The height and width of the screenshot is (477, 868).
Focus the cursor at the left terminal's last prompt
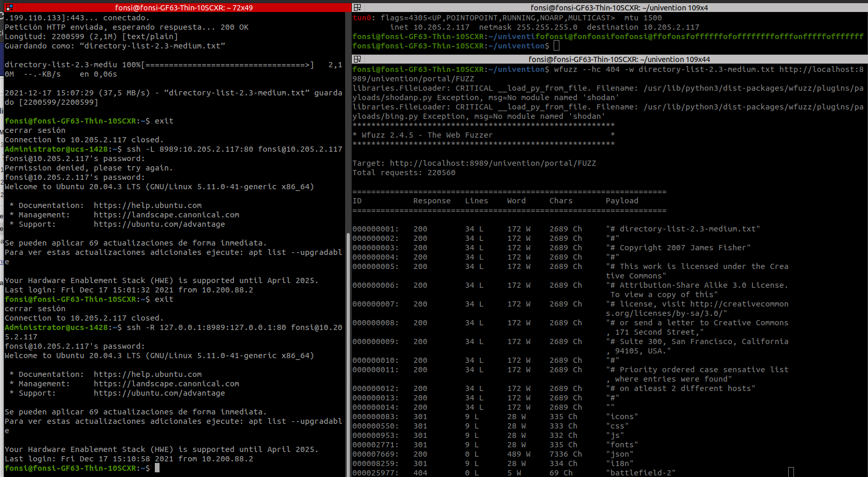(157, 468)
